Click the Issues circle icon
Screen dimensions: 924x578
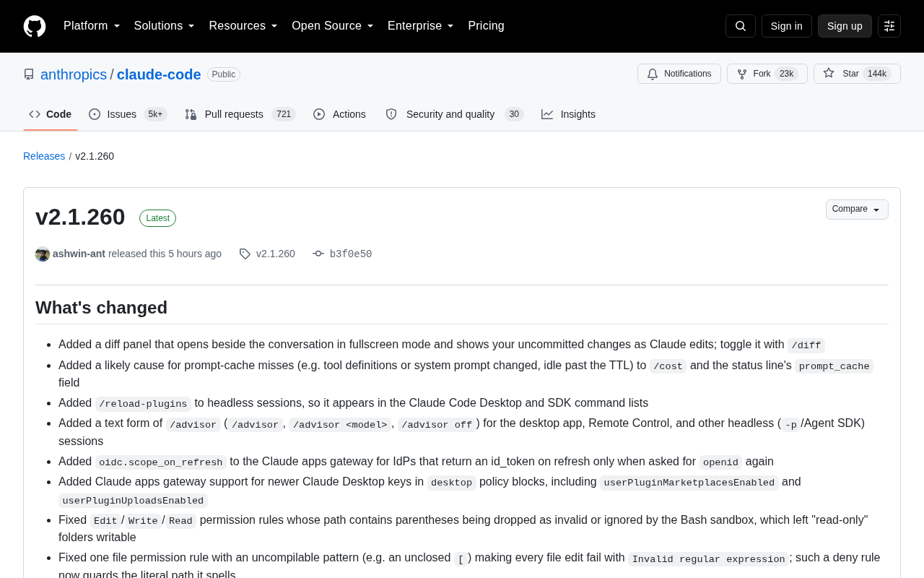click(x=95, y=114)
